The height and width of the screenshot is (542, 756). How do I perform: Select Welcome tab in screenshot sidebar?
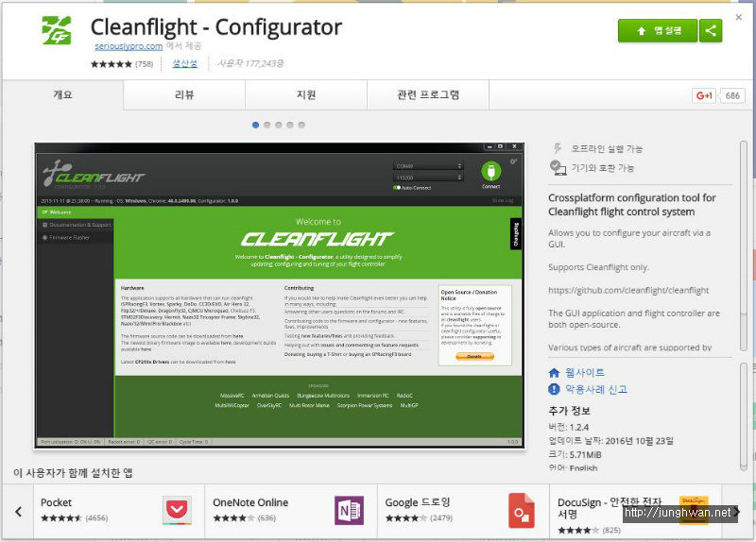point(76,212)
